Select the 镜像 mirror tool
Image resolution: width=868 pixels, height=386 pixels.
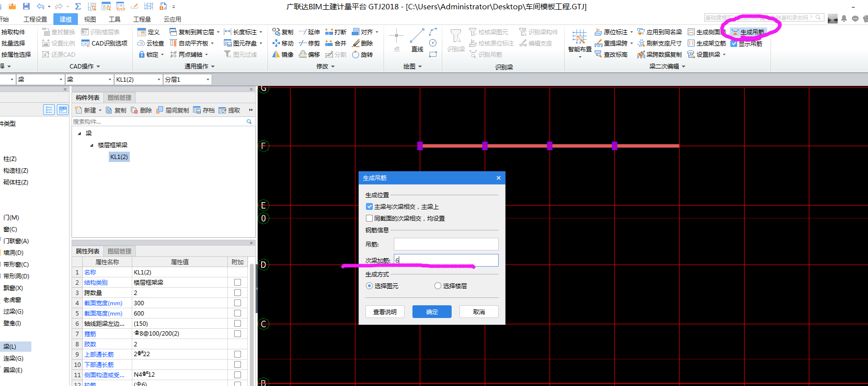283,54
